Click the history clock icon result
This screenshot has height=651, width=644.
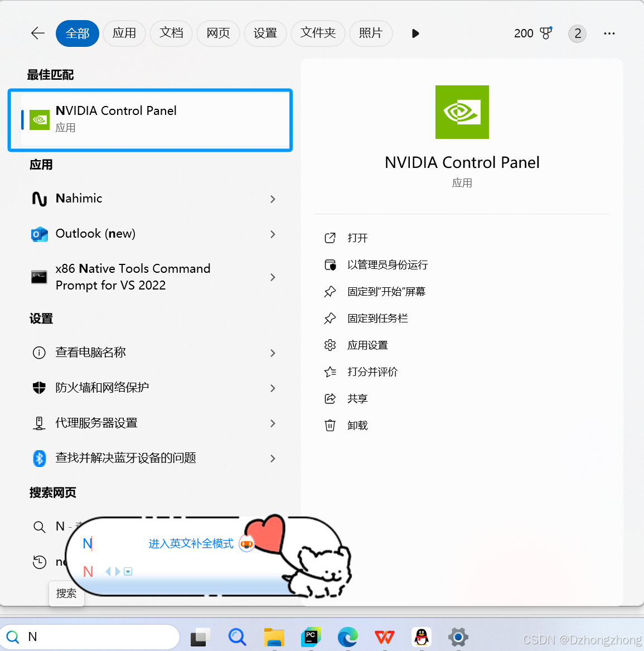coord(40,562)
